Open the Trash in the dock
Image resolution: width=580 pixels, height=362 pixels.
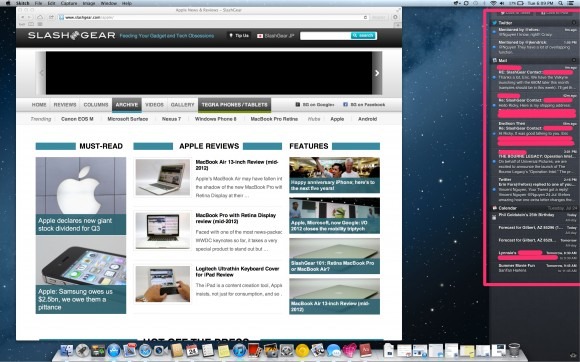(514, 350)
